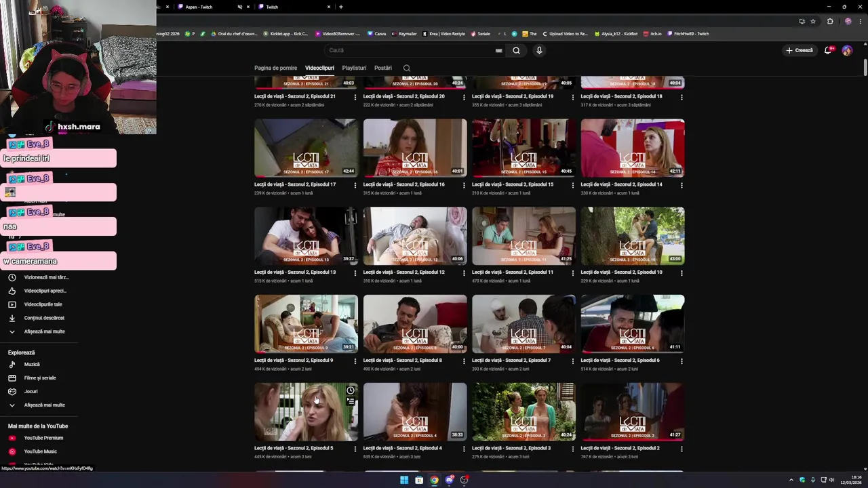The height and width of the screenshot is (488, 868).
Task: Open the Seriale bookmark
Action: point(481,34)
